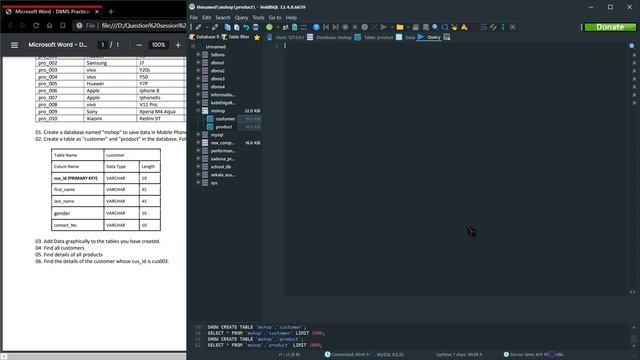Click the disconnect icon in HeidiSQL toolbar
This screenshot has height=360, width=640.
215,27
